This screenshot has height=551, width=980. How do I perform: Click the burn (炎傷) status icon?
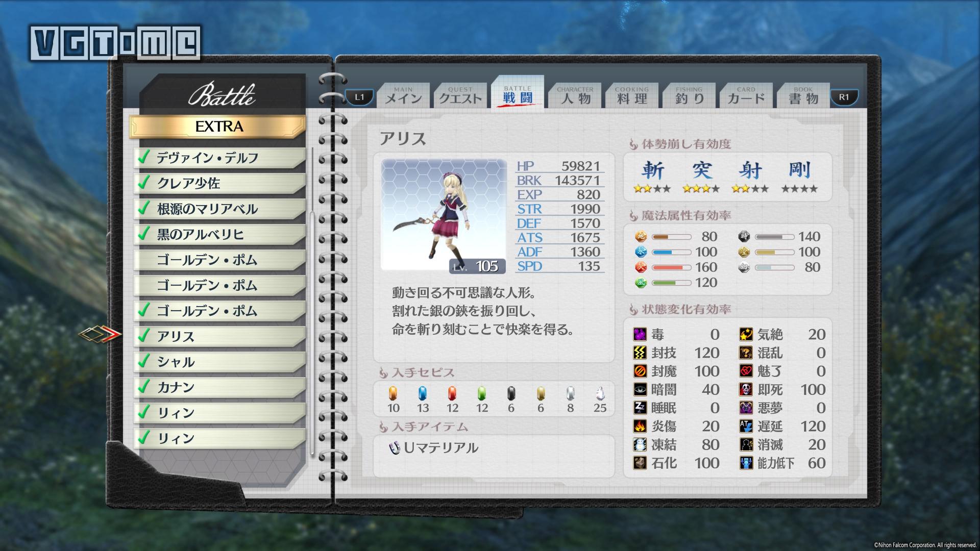click(640, 426)
